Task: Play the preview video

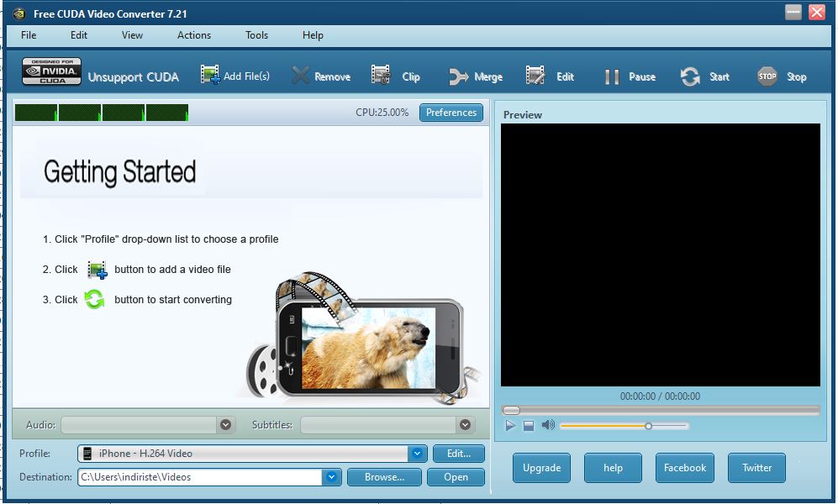Action: [510, 426]
